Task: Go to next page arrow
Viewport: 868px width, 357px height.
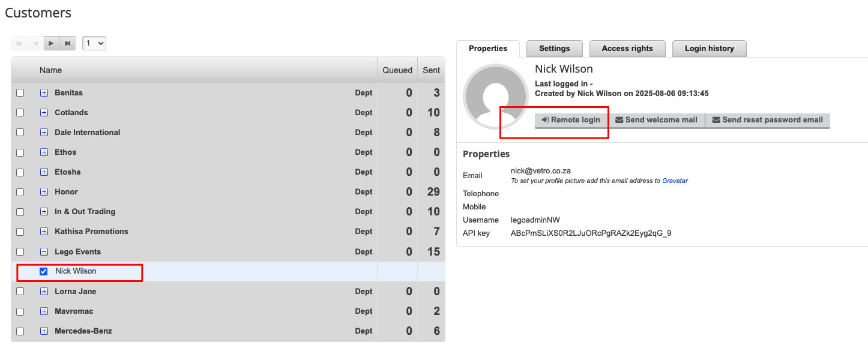Action: coord(52,43)
